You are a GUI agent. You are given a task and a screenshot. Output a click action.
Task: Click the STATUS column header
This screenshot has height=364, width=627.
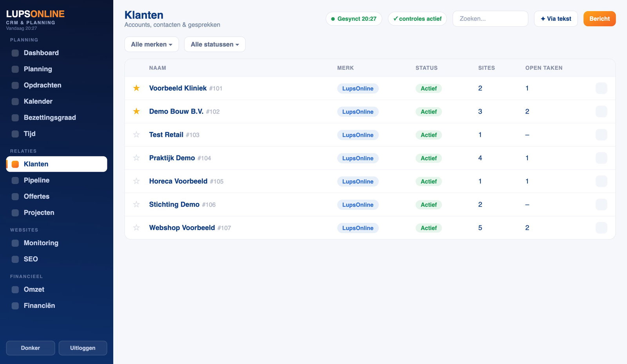point(426,68)
